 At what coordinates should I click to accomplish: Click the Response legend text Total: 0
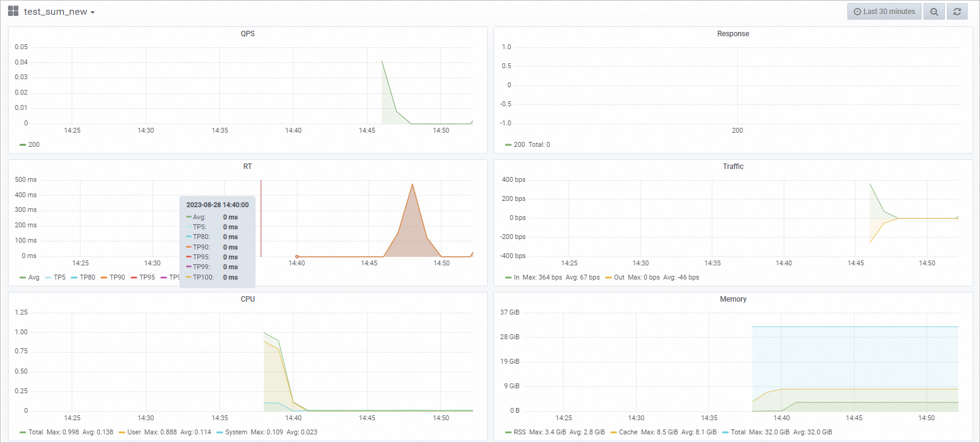[539, 145]
